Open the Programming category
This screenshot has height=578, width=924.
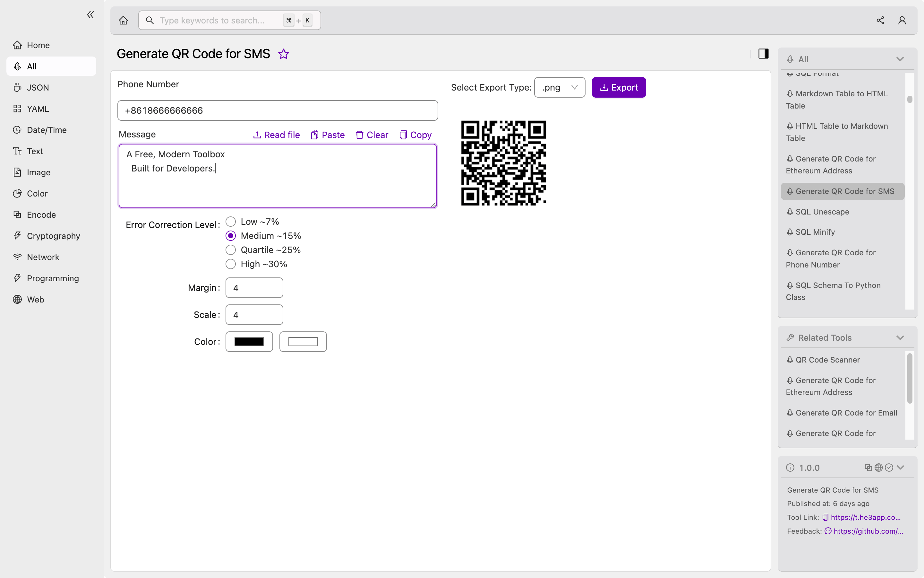coord(51,278)
